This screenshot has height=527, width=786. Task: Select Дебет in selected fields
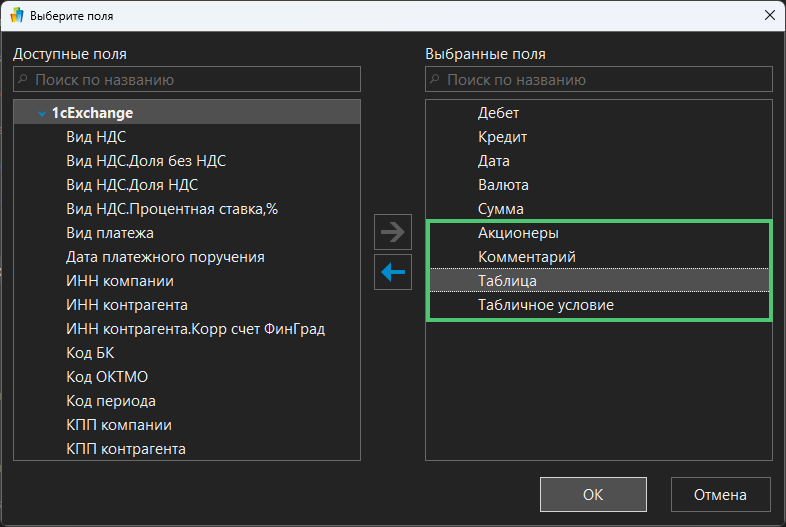(x=499, y=113)
